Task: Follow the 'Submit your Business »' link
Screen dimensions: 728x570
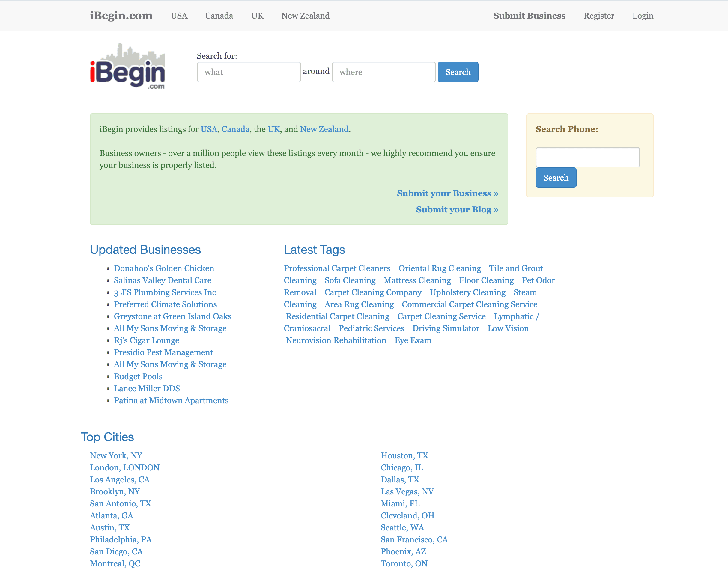Action: [x=447, y=193]
